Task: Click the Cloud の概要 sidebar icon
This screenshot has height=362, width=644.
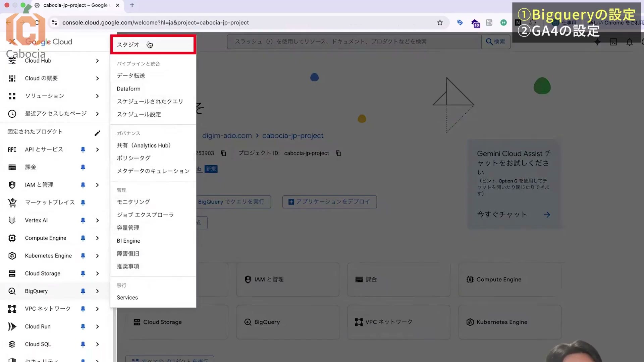Action: (12, 78)
